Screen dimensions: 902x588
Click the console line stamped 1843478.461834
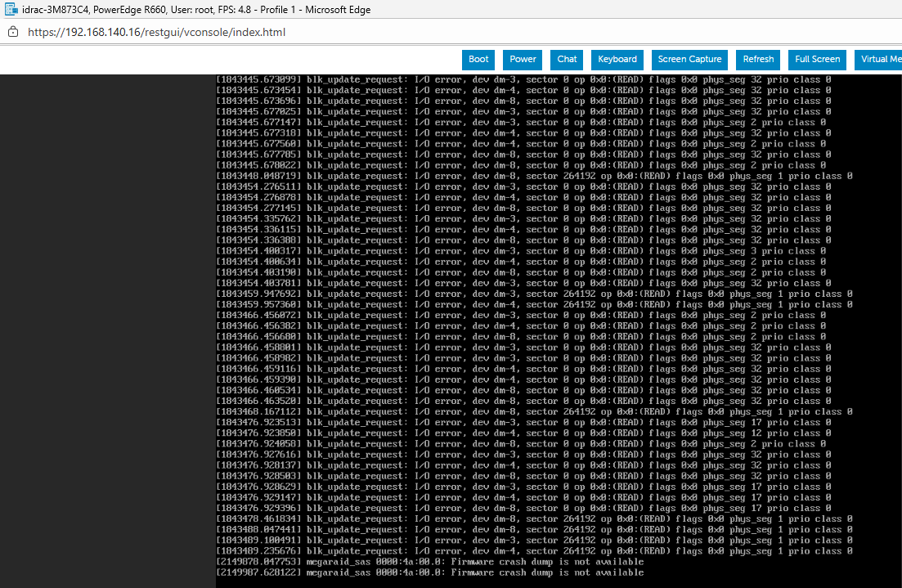533,518
